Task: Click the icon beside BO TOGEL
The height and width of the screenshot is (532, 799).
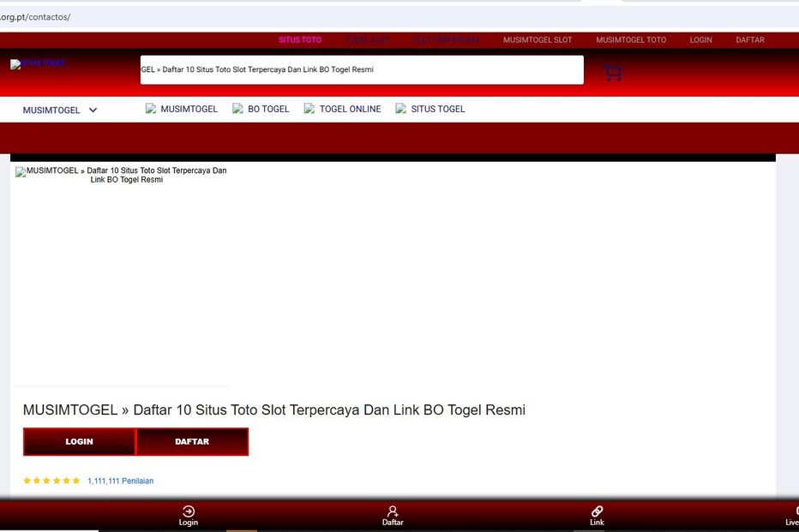Action: (x=238, y=109)
